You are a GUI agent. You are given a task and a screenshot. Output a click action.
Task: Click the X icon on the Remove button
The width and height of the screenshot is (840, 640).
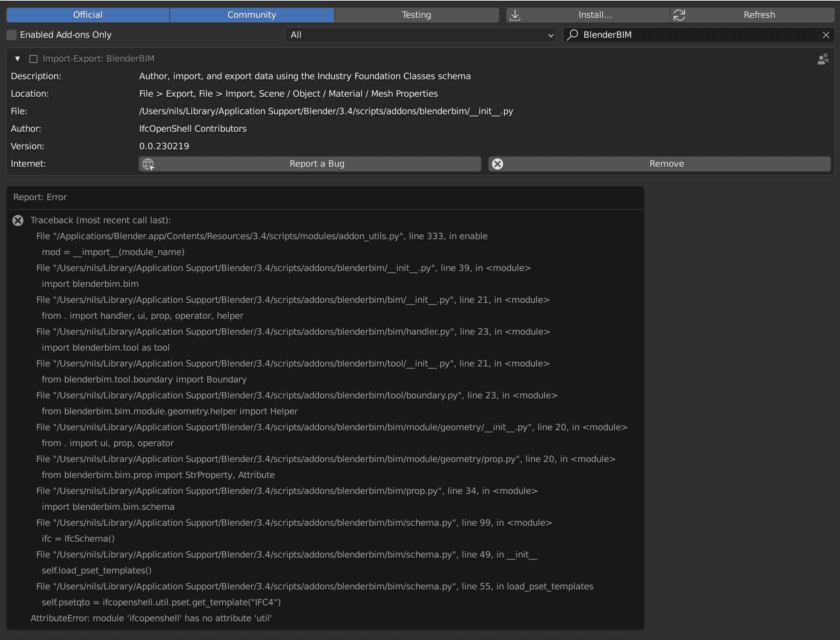click(x=498, y=164)
